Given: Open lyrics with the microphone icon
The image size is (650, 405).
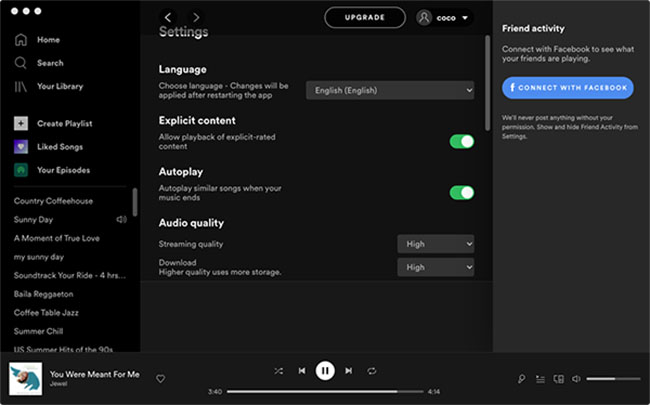Looking at the screenshot, I should [x=521, y=379].
